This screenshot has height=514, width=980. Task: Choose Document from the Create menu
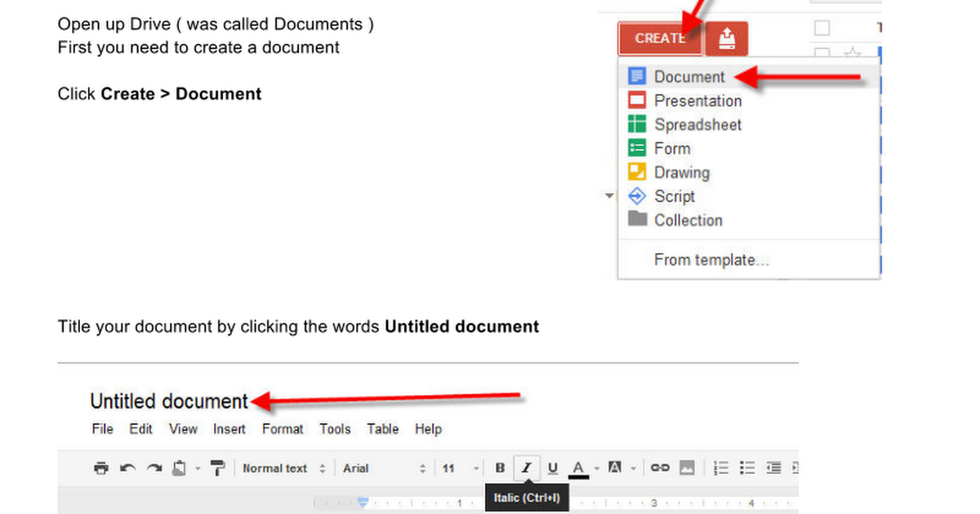pos(749,77)
